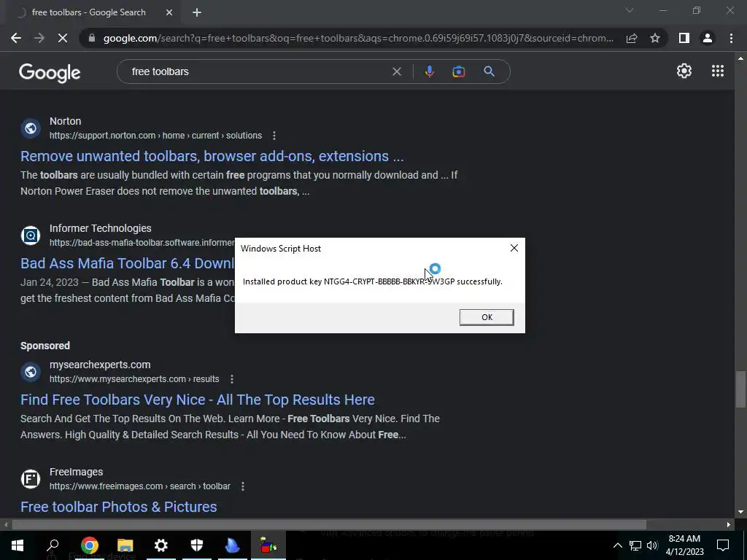Click the Google logo
Viewport: 747px width, 560px height.
point(50,72)
